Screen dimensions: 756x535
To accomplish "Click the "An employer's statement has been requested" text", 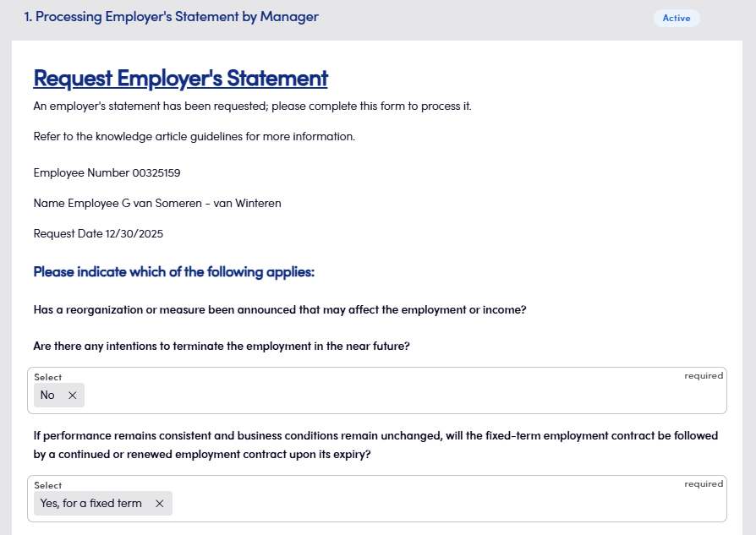I will tap(252, 106).
